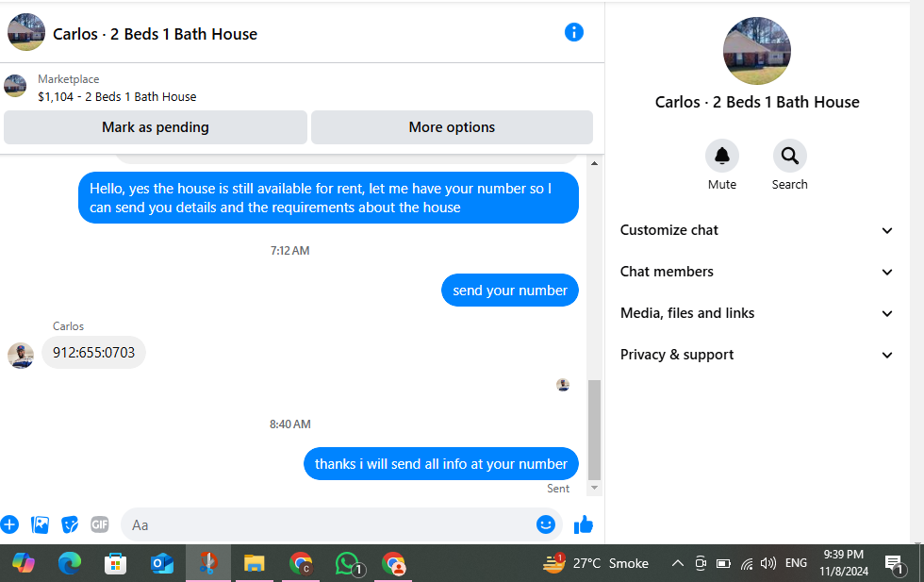Click the chat vertical scrollbar thumb
This screenshot has width=924, height=582.
point(595,430)
